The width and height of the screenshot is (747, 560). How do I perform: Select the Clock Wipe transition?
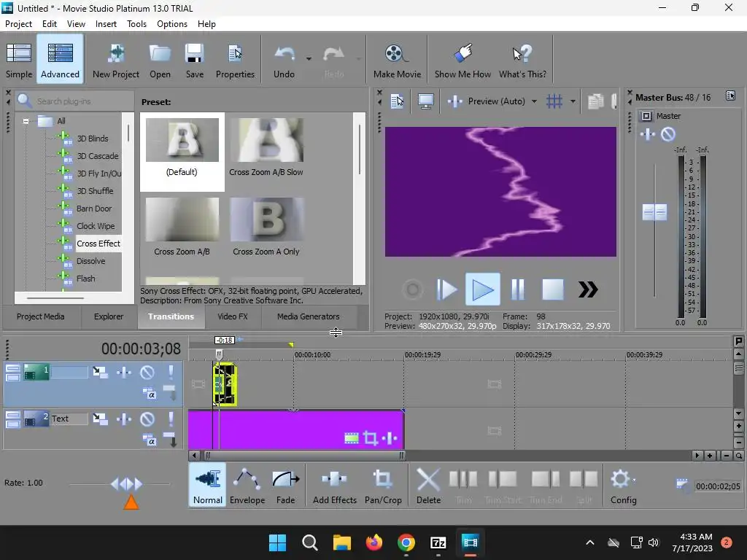pos(96,226)
